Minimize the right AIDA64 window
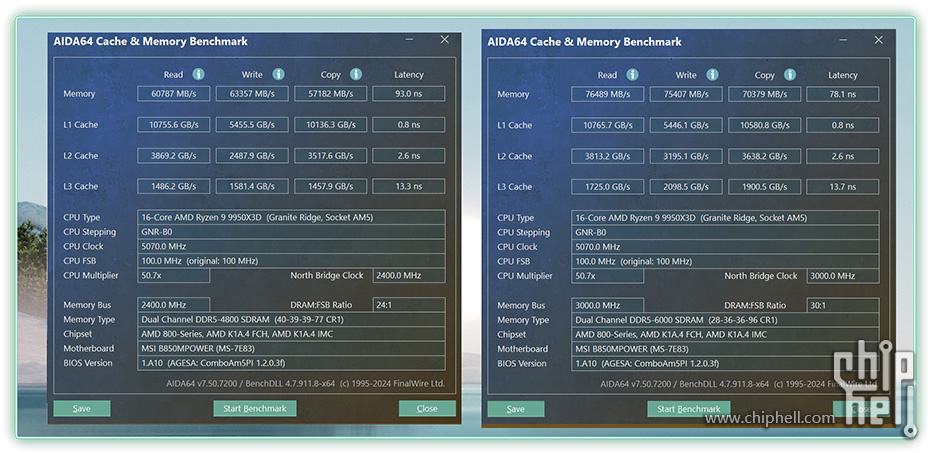 pos(844,40)
